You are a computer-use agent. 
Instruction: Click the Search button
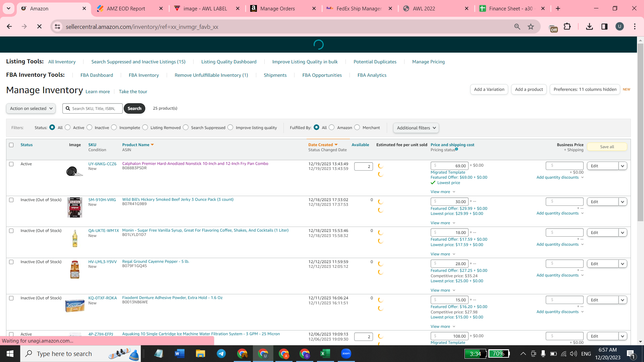click(x=135, y=108)
